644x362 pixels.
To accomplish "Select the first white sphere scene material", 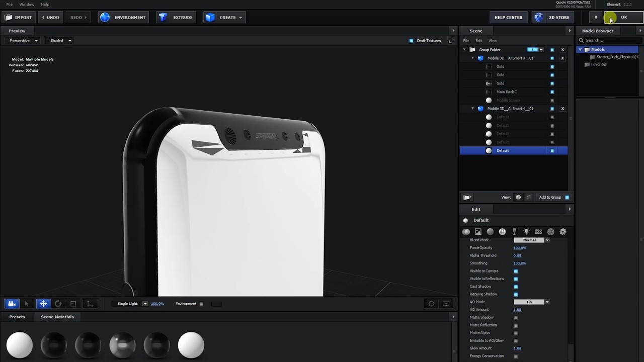I will [x=20, y=345].
